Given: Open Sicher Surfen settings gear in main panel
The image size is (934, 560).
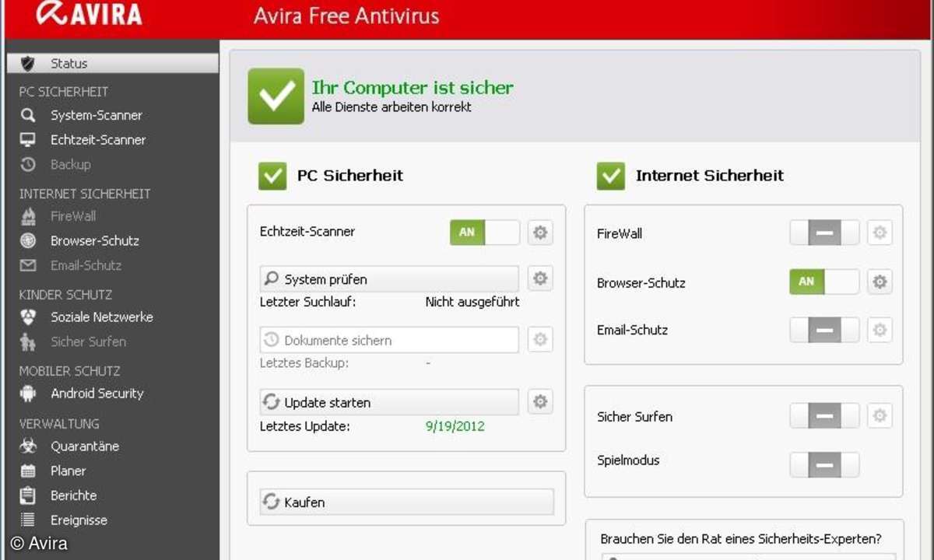Looking at the screenshot, I should pos(880,416).
